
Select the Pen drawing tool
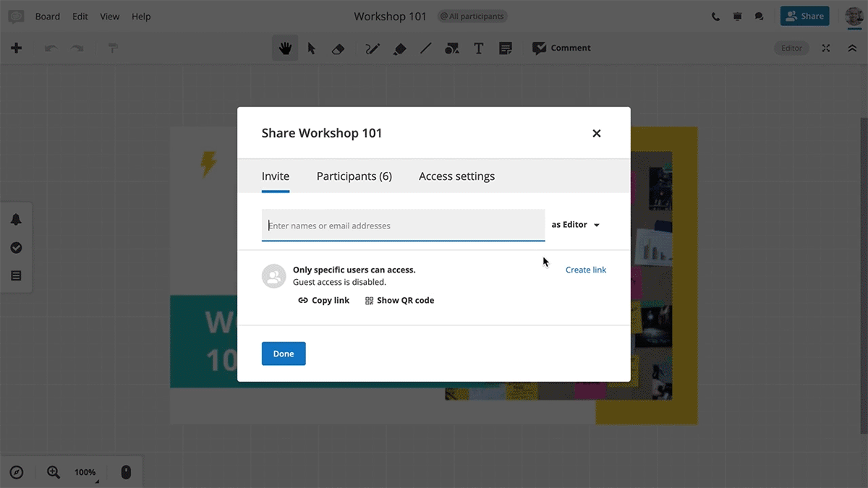coord(373,48)
